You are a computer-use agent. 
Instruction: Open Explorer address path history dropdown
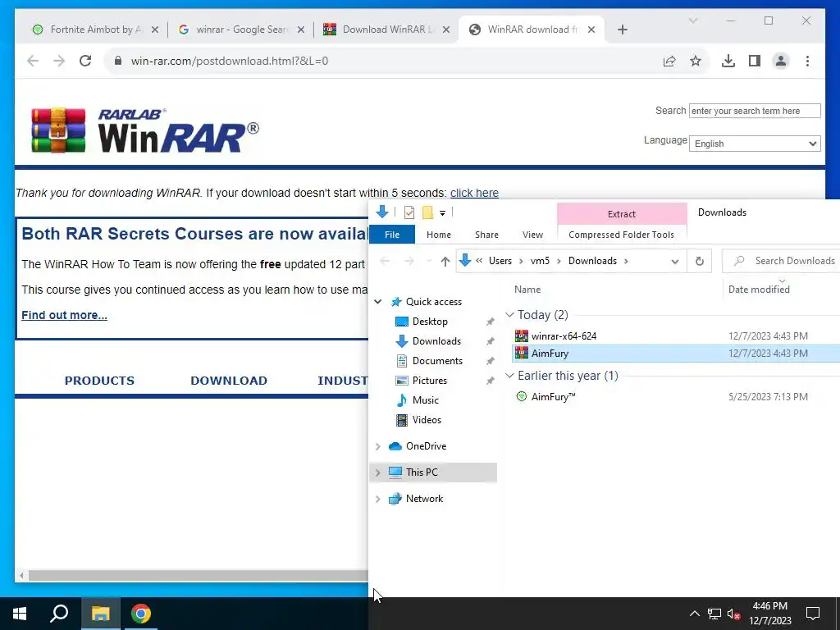(675, 262)
